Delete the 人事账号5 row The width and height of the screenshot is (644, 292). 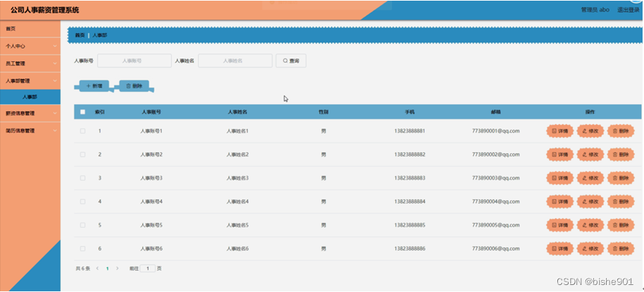621,225
